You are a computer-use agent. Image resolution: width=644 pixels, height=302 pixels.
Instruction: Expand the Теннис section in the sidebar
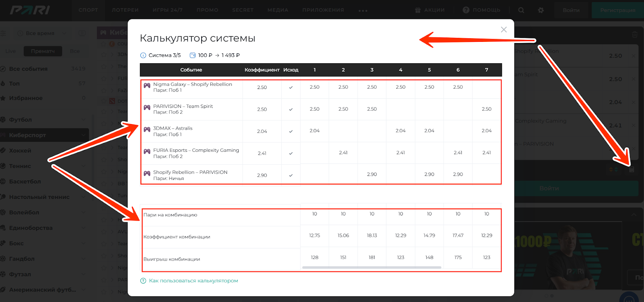point(83,166)
